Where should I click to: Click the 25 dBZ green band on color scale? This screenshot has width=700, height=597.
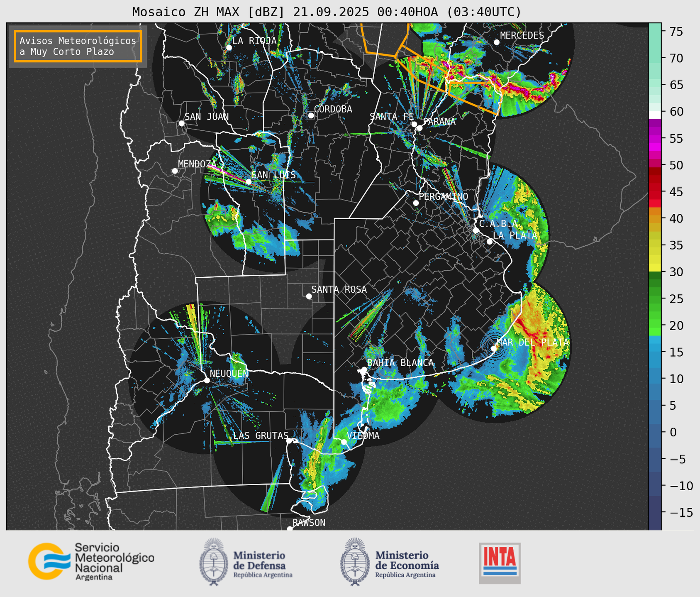(x=655, y=299)
